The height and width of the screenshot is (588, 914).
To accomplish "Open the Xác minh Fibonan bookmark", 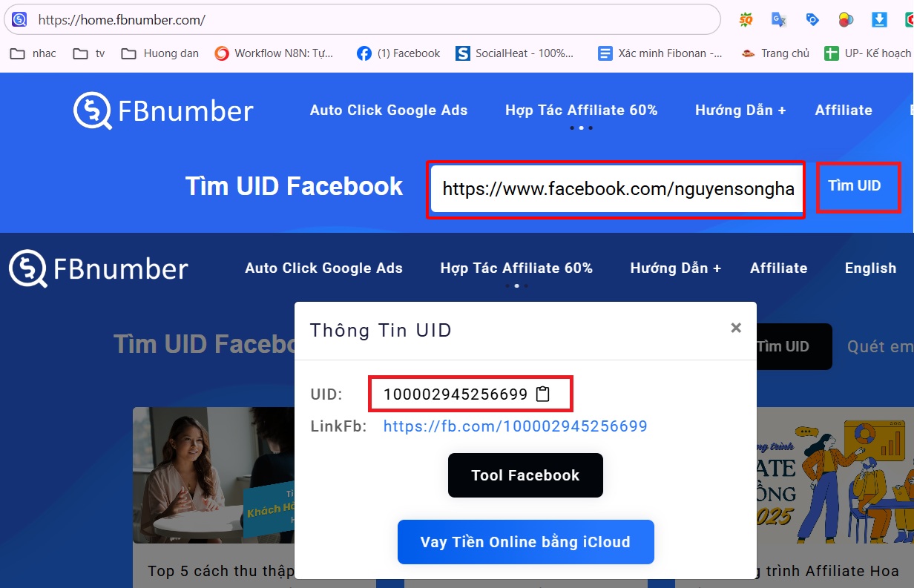I will coord(660,53).
